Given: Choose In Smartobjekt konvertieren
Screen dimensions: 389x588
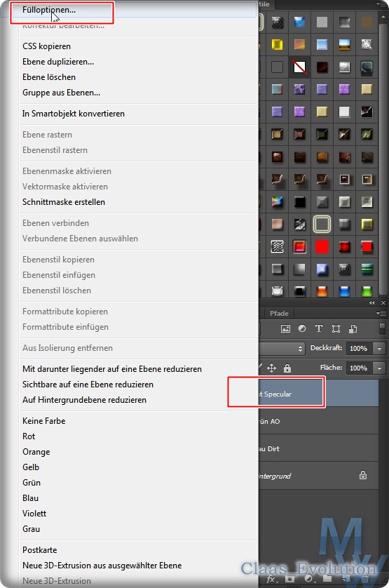Looking at the screenshot, I should [x=74, y=113].
